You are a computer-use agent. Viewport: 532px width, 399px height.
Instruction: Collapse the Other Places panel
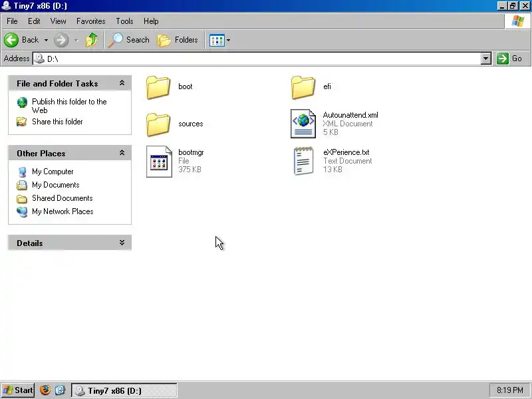[x=122, y=153]
